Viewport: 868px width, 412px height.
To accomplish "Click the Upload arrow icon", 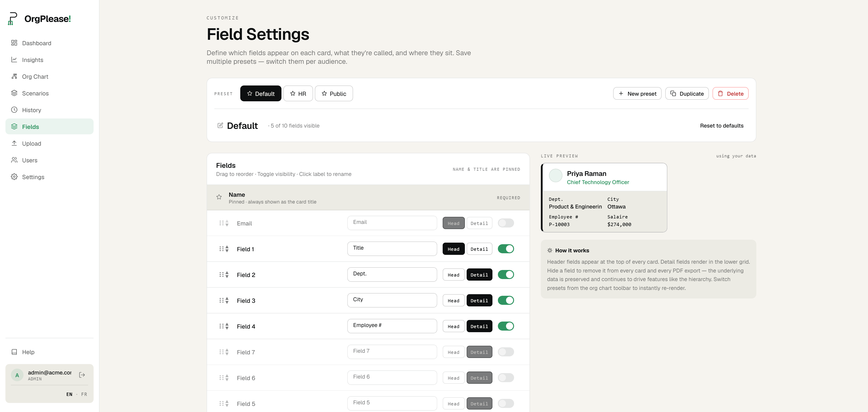I will tap(14, 143).
